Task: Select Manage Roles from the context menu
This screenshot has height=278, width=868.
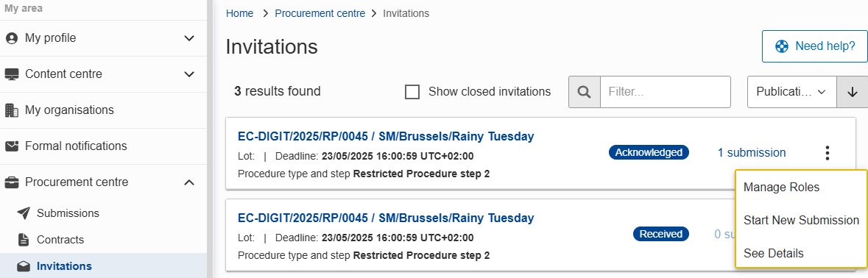Action: coord(781,188)
